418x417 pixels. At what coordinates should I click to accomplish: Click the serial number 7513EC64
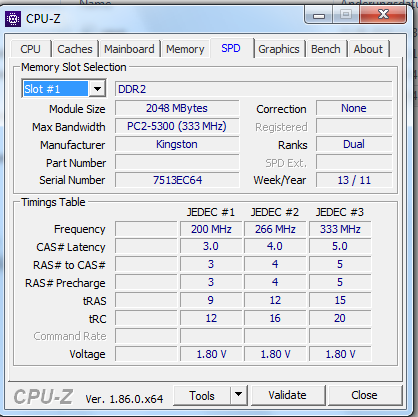[177, 180]
